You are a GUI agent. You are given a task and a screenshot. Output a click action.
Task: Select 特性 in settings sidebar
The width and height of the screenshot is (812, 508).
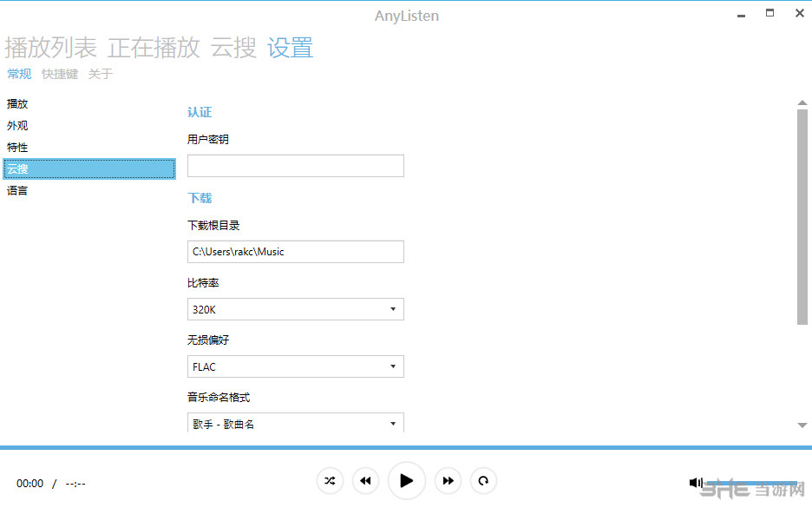pos(89,148)
